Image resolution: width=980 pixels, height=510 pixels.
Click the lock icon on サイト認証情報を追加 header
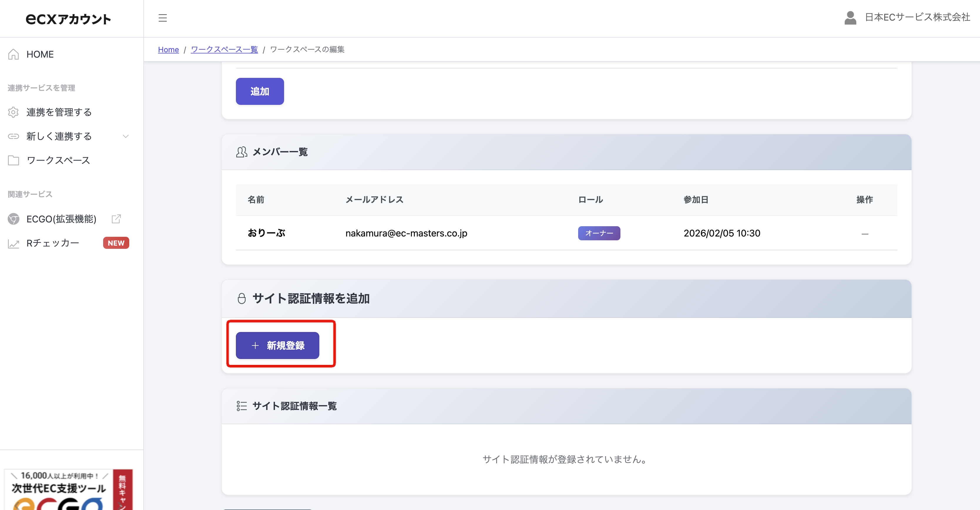point(242,298)
